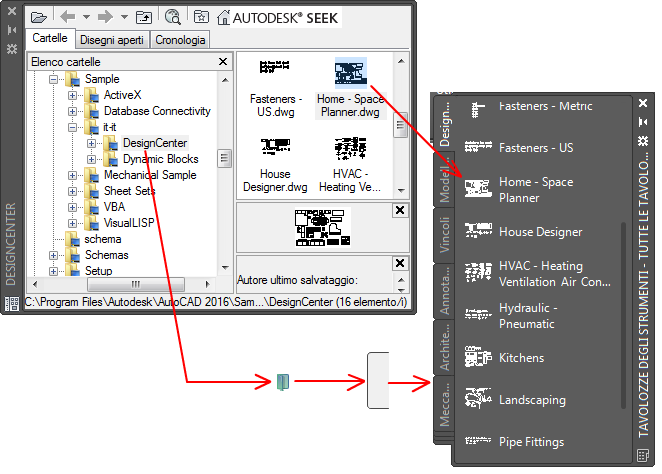
Task: Click the content list vertical scrollbar thumb
Action: click(x=401, y=125)
